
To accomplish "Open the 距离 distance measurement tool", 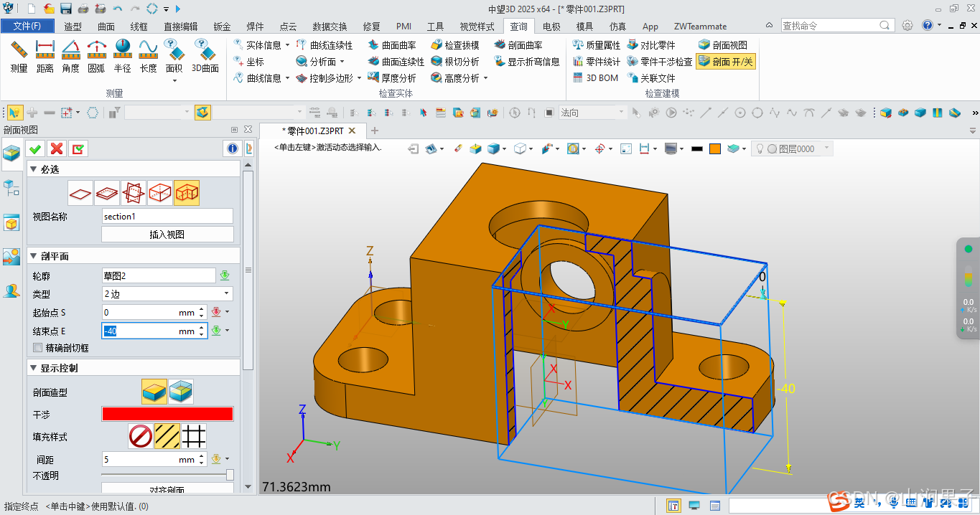I will [x=45, y=56].
